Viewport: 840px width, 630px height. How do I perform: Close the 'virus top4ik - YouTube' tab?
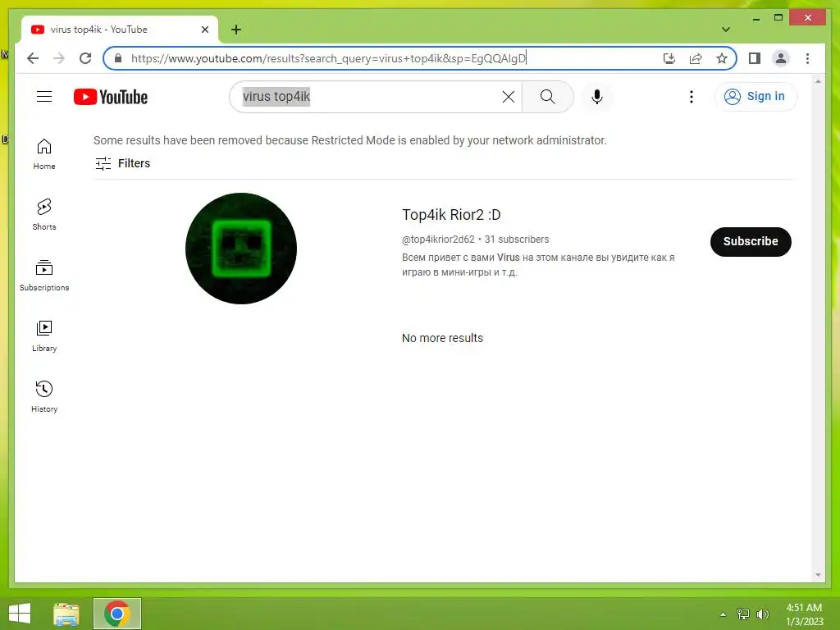point(204,30)
